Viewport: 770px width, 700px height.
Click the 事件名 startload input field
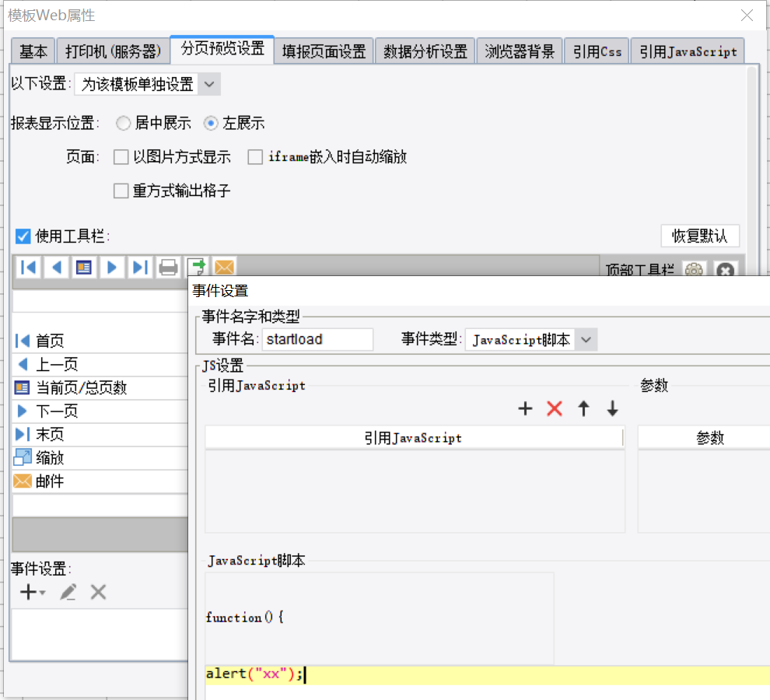pos(318,339)
